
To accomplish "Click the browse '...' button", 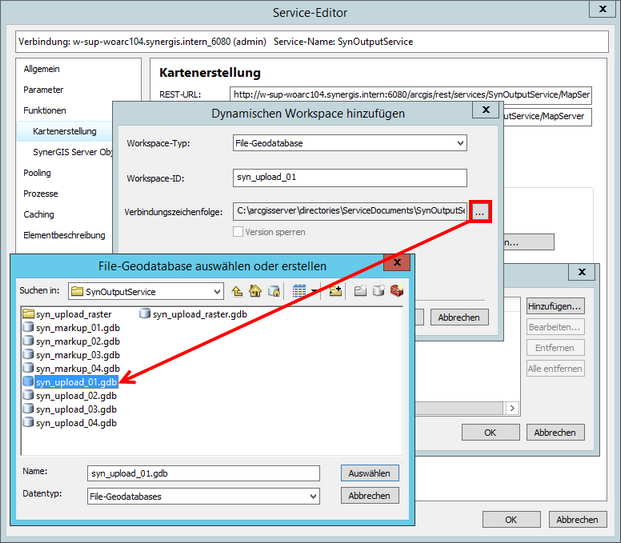I will pyautogui.click(x=480, y=211).
